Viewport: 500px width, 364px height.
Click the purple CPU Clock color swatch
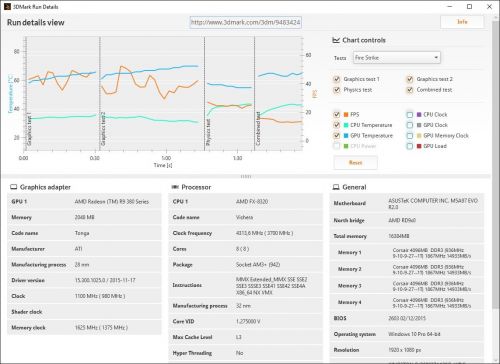(x=419, y=115)
